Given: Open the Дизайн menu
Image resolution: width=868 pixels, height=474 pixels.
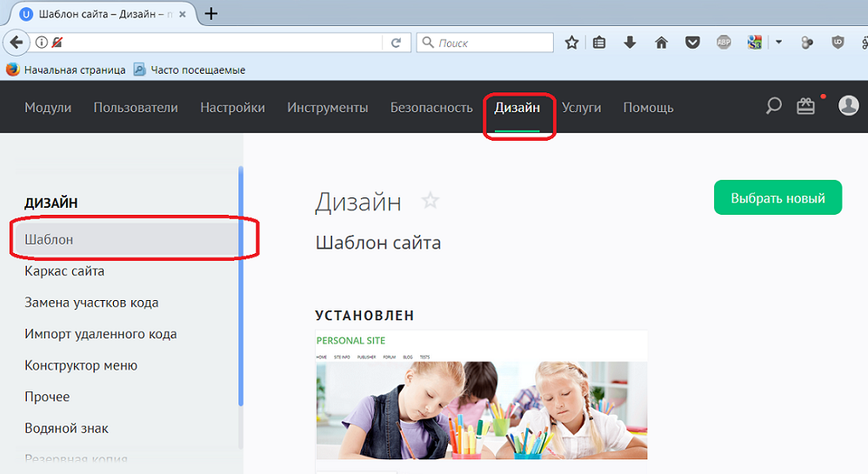Looking at the screenshot, I should 517,108.
